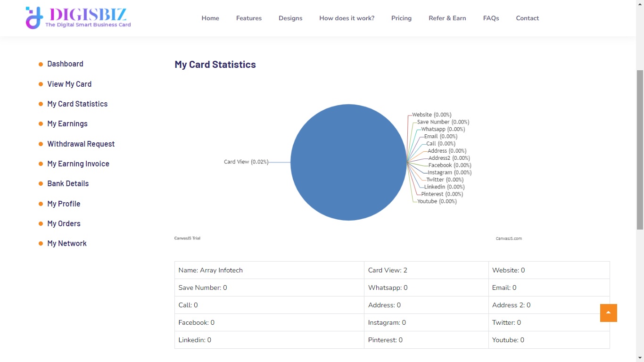Click the CanvasJS.com credit link
644x362 pixels.
coord(509,239)
